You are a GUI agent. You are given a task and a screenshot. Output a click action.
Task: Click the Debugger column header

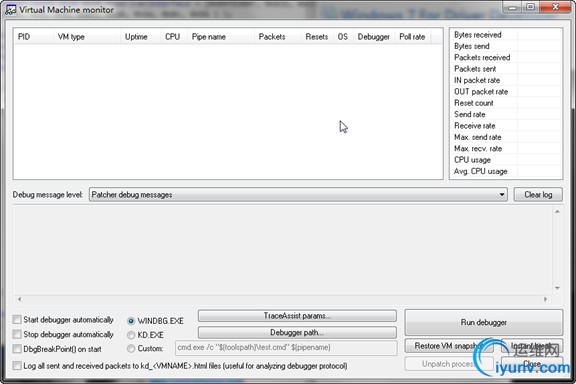374,37
